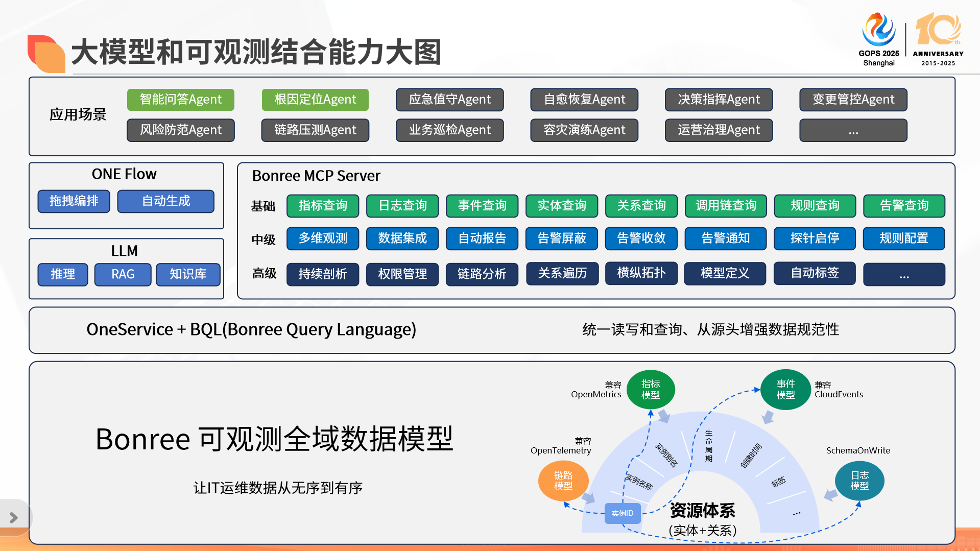The image size is (980, 551).
Task: Click the 根因定位Agent button
Action: pyautogui.click(x=315, y=100)
